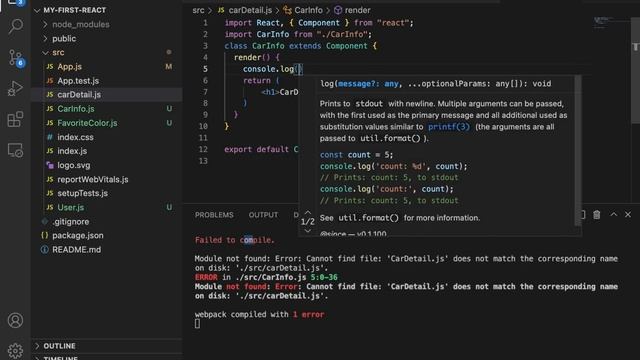Open Remote Explorer view icon
The image size is (640, 360).
pos(16,150)
